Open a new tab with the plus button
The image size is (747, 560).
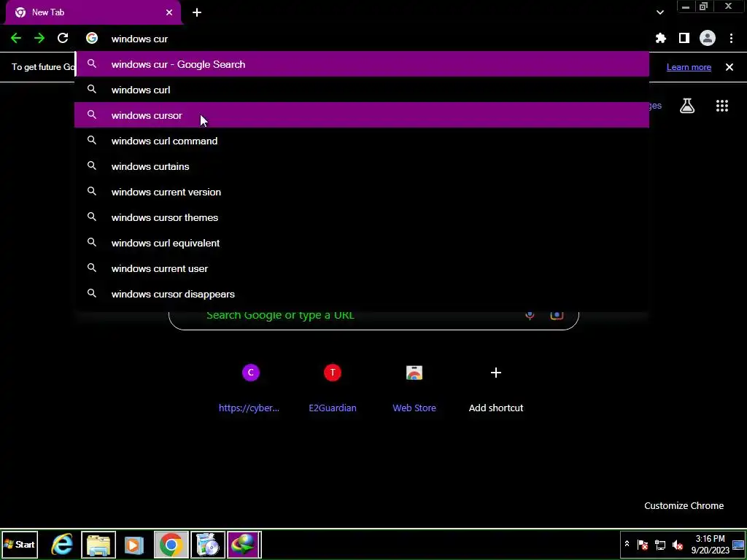pos(197,12)
